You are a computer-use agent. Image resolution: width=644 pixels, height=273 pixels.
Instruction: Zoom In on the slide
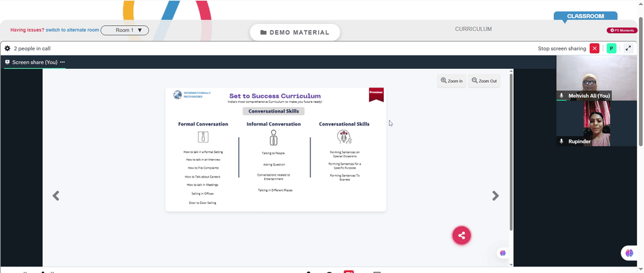click(451, 81)
